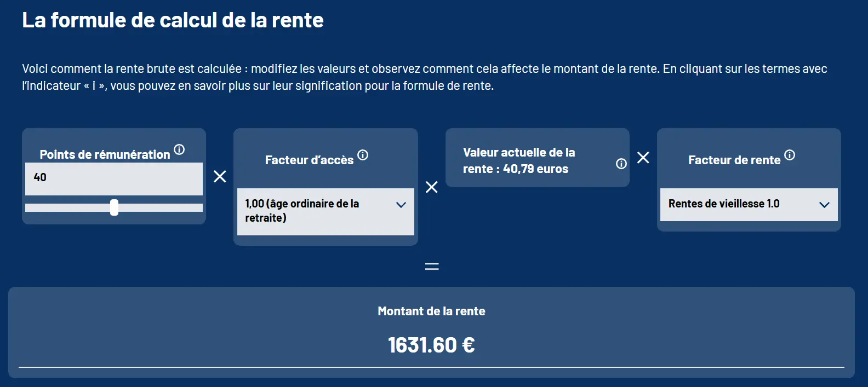Select the points input showing 40
Viewport: 868px width, 387px height.
click(x=113, y=178)
